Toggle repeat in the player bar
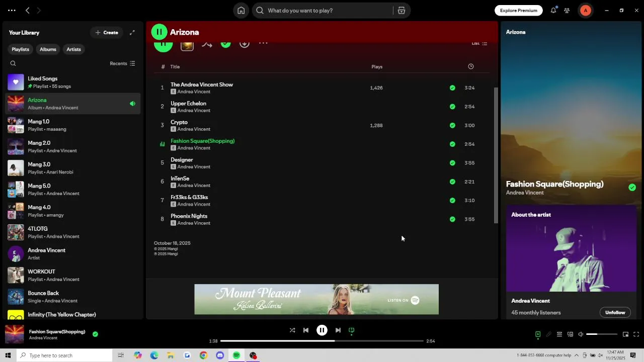 (x=352, y=330)
